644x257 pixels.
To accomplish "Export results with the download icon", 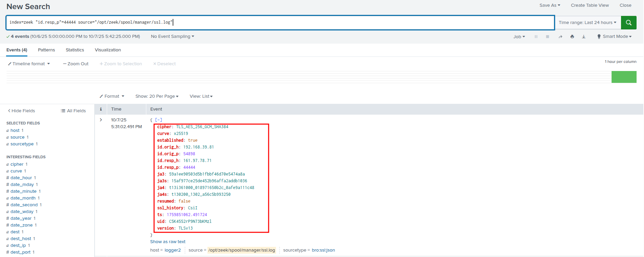I will tap(584, 37).
